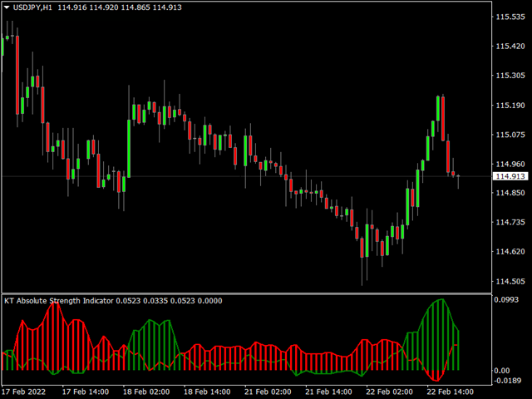
Task: Select the KT Absolute Strength Indicator label
Action: tap(59, 301)
